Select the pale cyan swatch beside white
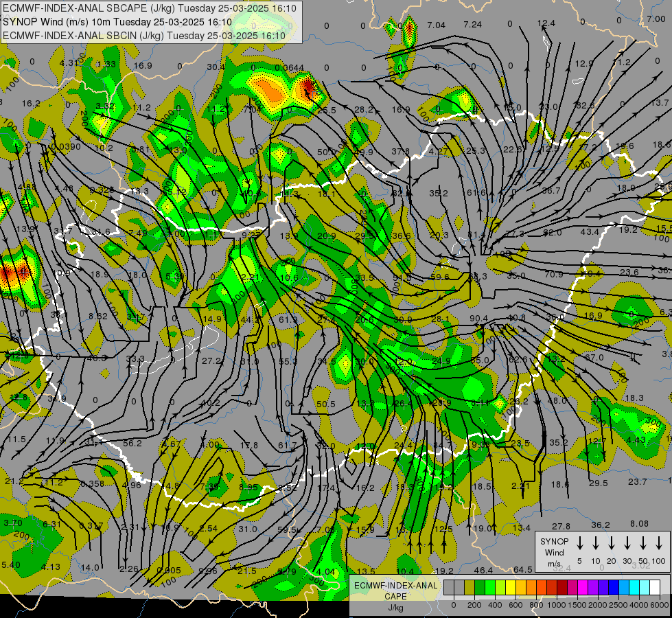Viewport: 672px width, 618px height. [645, 587]
